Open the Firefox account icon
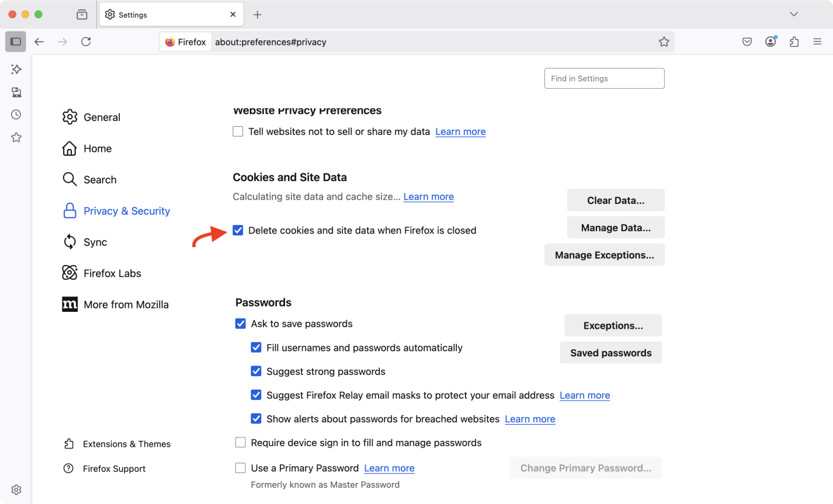833x504 pixels. pyautogui.click(x=770, y=42)
